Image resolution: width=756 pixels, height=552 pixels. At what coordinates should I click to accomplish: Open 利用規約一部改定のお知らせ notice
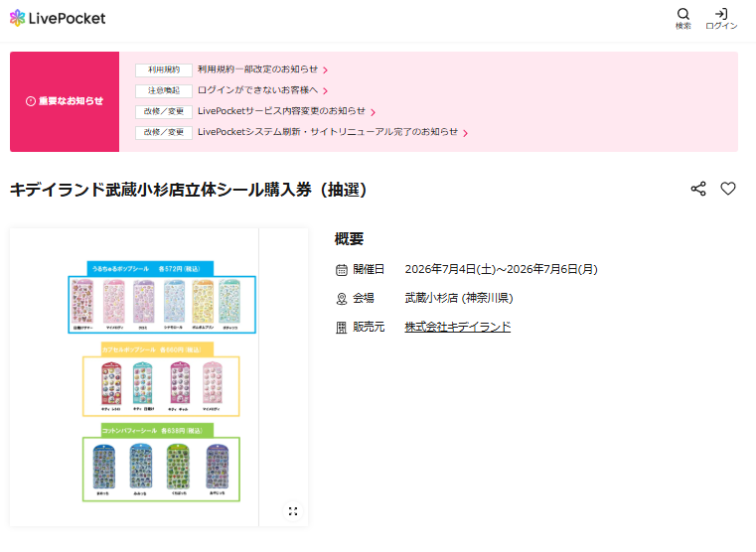coord(258,69)
